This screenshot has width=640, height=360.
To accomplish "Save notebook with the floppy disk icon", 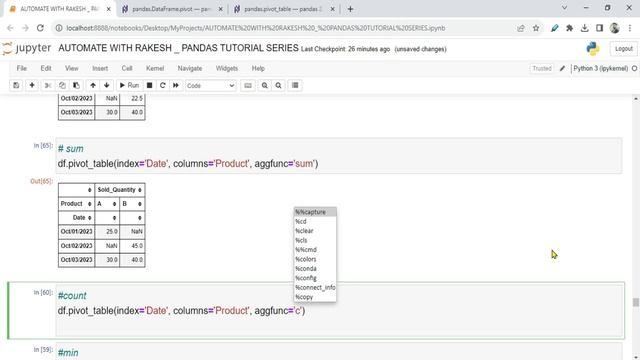I will click(x=16, y=85).
